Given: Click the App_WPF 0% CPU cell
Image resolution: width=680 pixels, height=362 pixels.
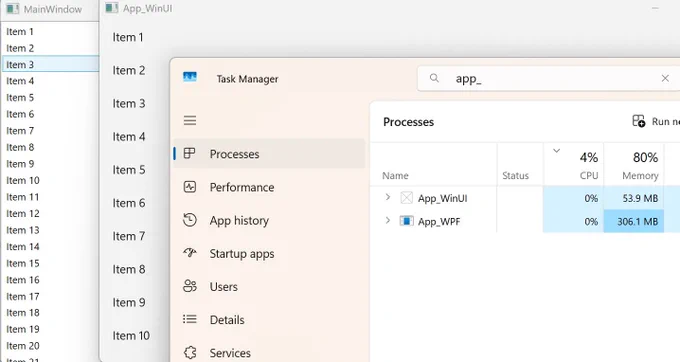Looking at the screenshot, I should [x=573, y=221].
